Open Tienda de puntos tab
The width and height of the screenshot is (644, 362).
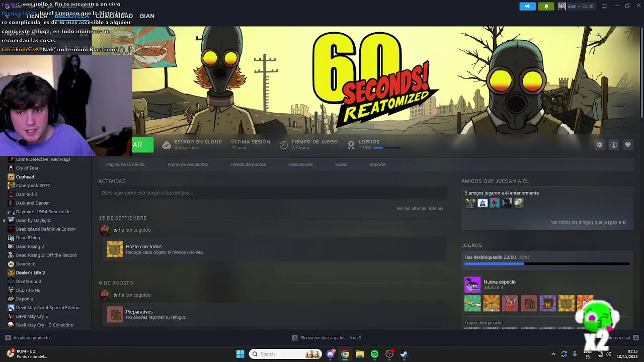click(x=248, y=164)
